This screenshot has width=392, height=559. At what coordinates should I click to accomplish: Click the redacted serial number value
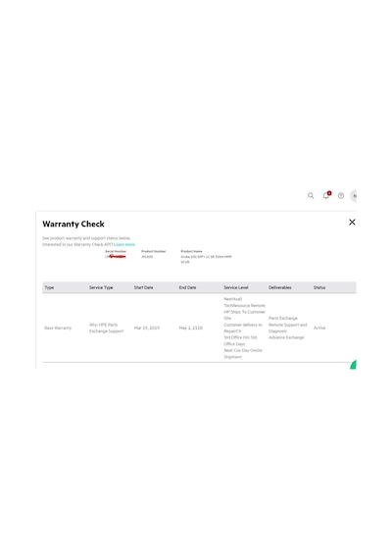click(116, 256)
